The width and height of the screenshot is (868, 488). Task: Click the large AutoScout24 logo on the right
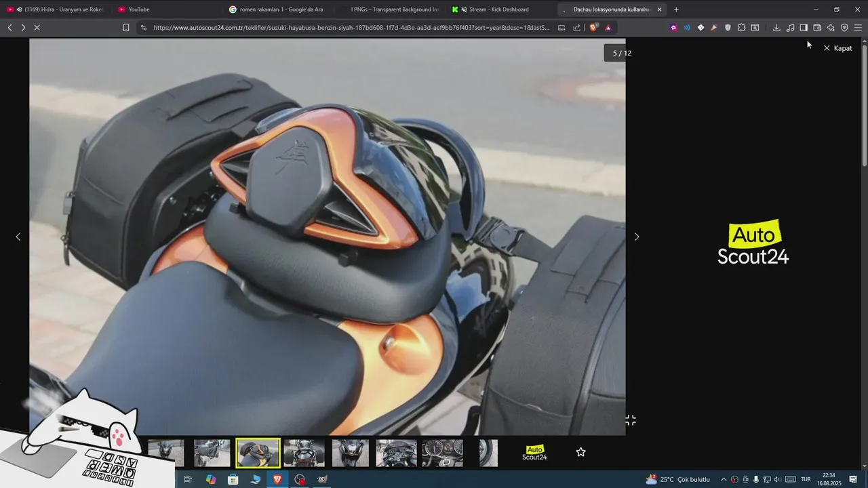coord(753,242)
